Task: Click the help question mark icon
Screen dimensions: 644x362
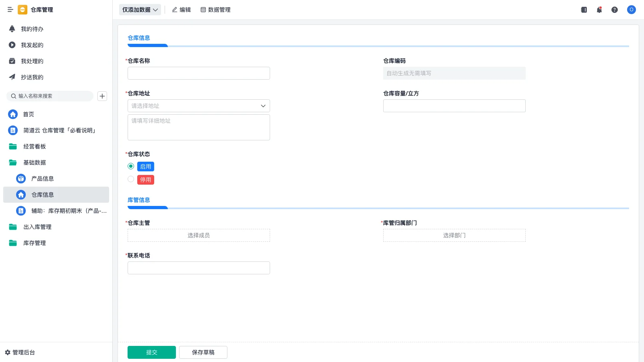Action: pyautogui.click(x=615, y=10)
